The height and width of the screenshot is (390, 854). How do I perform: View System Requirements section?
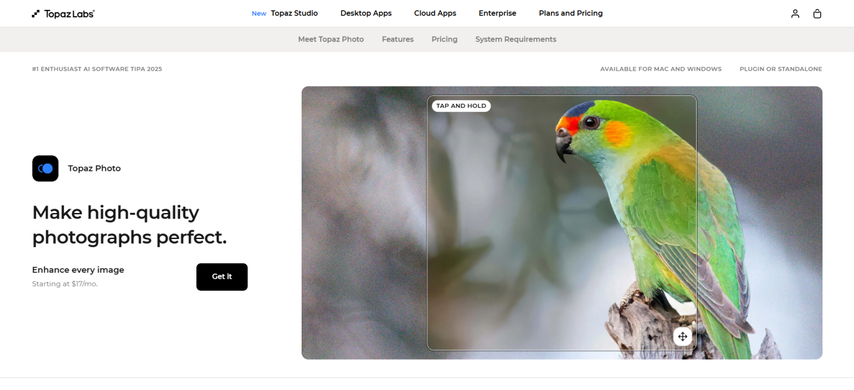click(x=516, y=39)
